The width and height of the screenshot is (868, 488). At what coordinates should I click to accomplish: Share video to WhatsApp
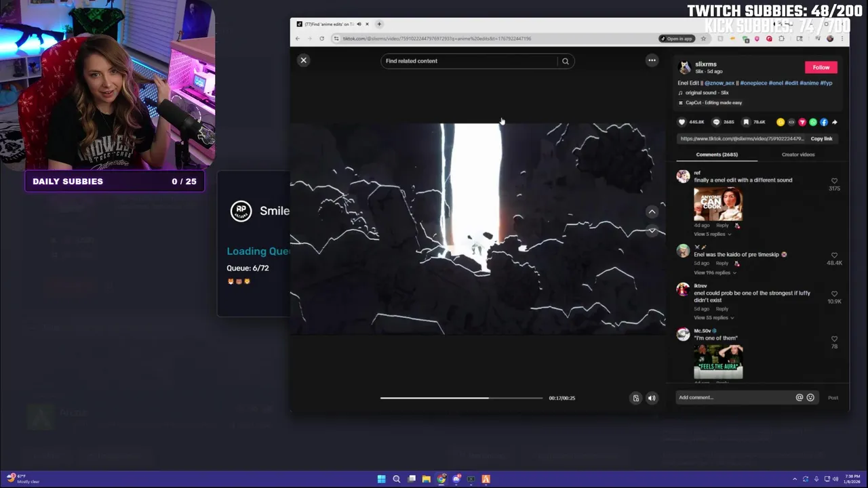813,122
